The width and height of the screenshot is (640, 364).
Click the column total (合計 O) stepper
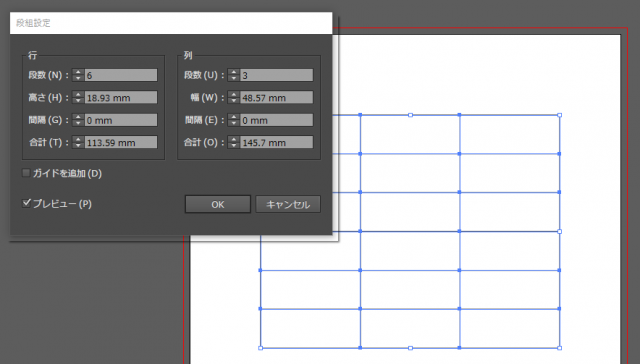[x=233, y=142]
